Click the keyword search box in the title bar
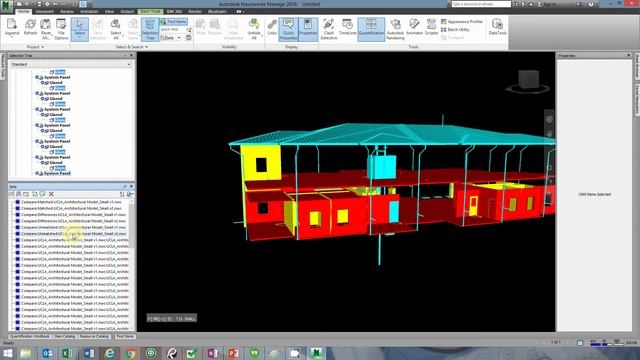The image size is (640, 360). tap(481, 4)
